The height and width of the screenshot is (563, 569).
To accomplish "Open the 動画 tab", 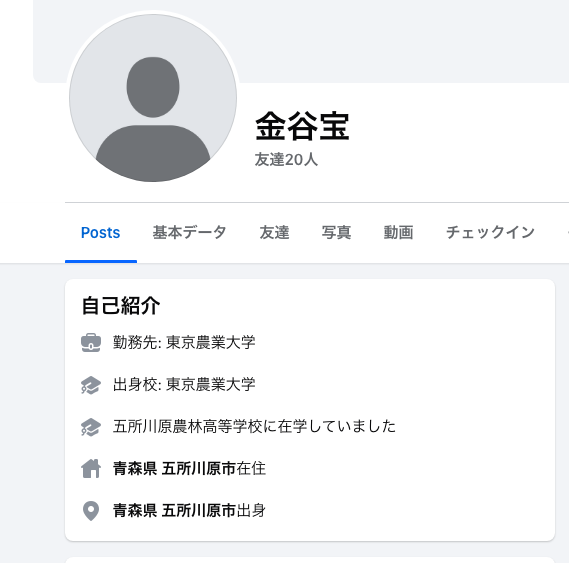I will click(398, 233).
